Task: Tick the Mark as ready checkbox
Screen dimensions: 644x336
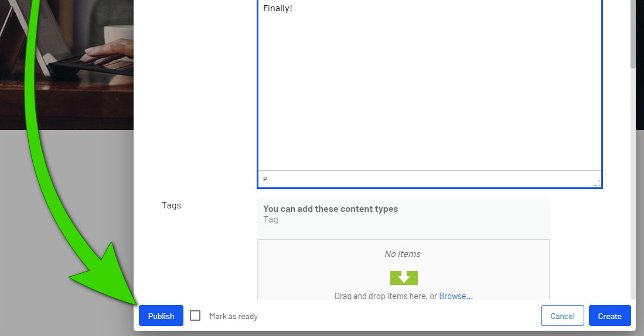Action: coord(195,316)
